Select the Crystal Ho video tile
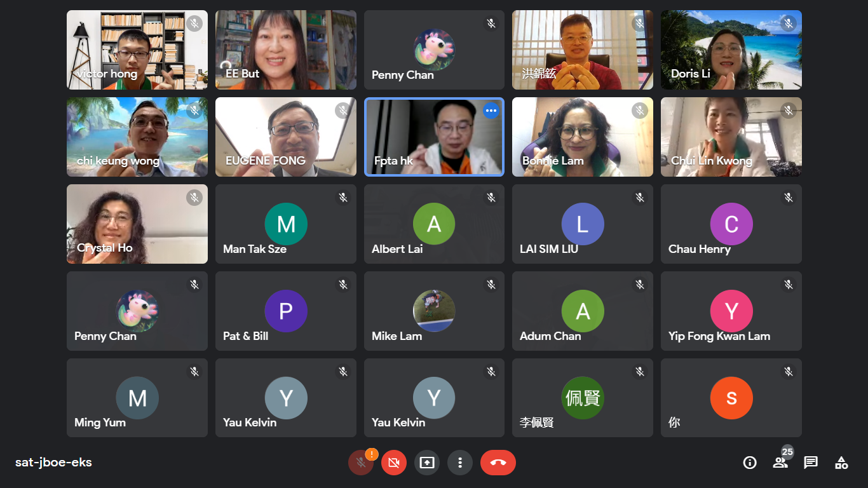This screenshot has width=868, height=488. 137,224
